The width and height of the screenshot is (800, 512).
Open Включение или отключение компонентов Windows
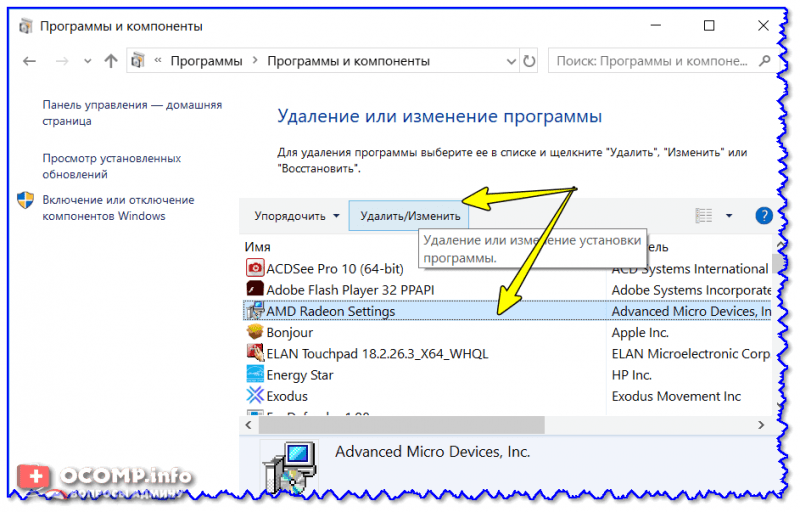click(118, 208)
